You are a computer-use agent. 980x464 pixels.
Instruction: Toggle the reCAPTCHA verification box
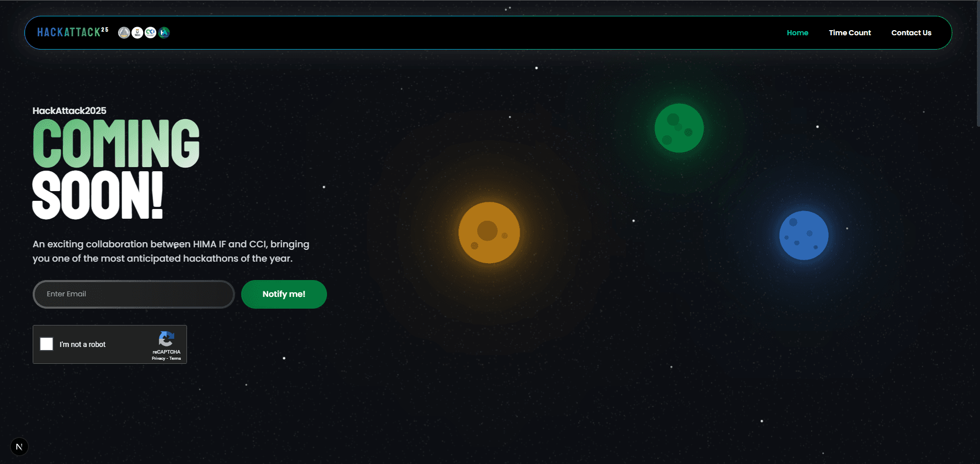[x=46, y=344]
